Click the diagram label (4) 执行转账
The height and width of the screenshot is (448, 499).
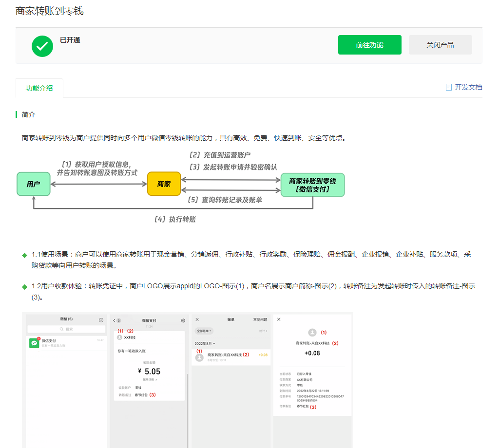coord(175,220)
